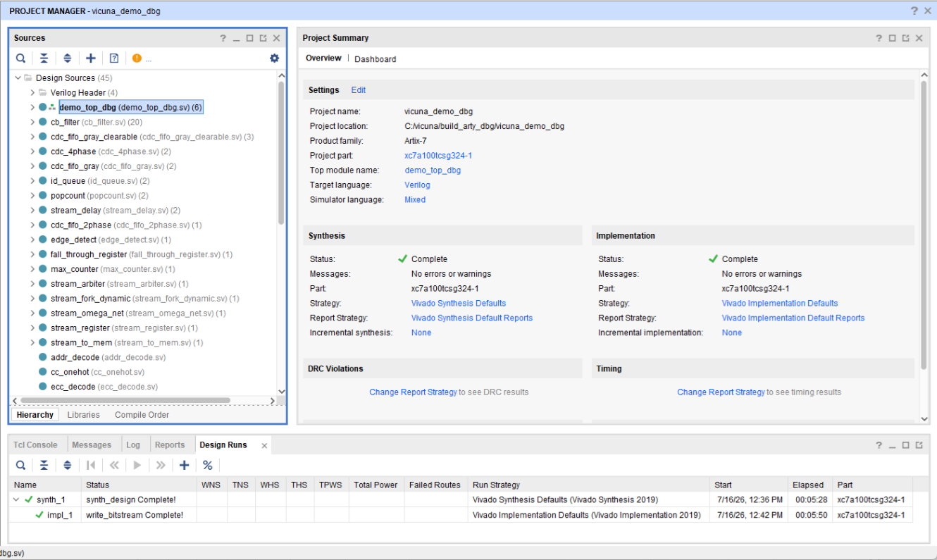Click Sources panel vertical scrollbar
Screen dimensions: 937x560
(282, 151)
